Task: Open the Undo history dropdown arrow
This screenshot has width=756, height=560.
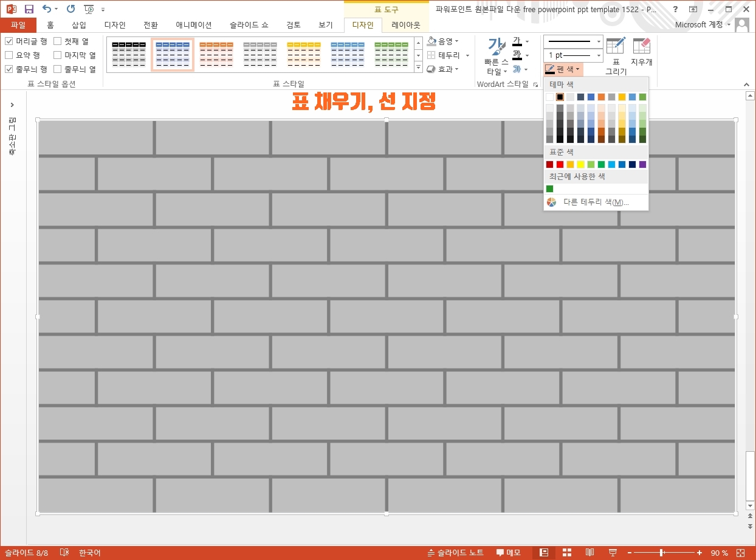Action: (57, 9)
